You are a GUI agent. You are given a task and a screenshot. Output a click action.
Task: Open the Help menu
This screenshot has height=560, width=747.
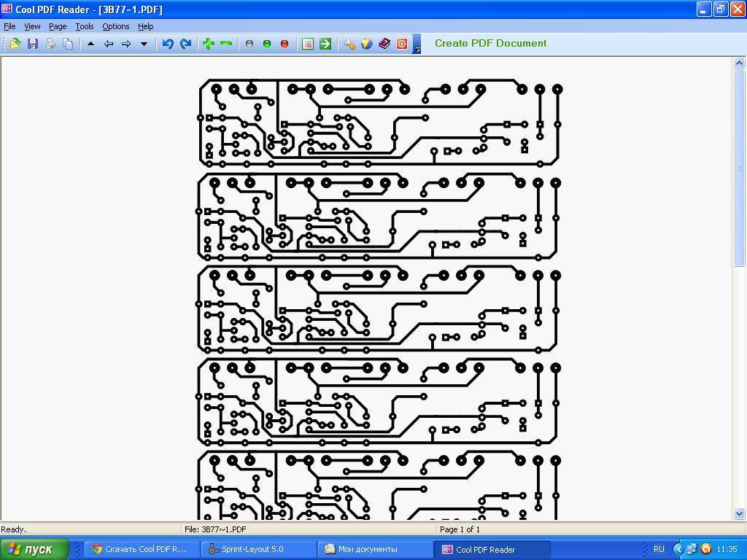146,27
